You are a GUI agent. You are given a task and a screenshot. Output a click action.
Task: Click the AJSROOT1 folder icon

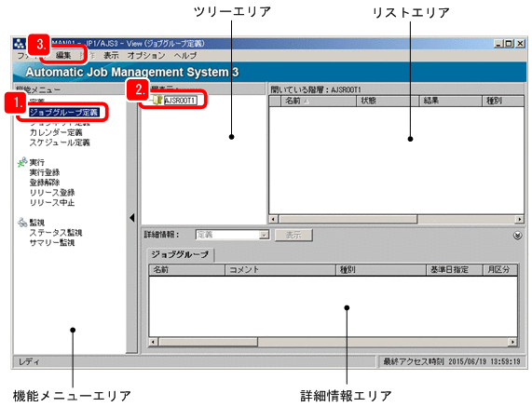[157, 100]
